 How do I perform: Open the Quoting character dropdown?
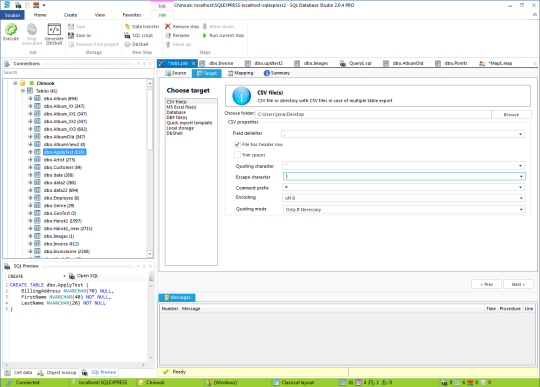520,166
